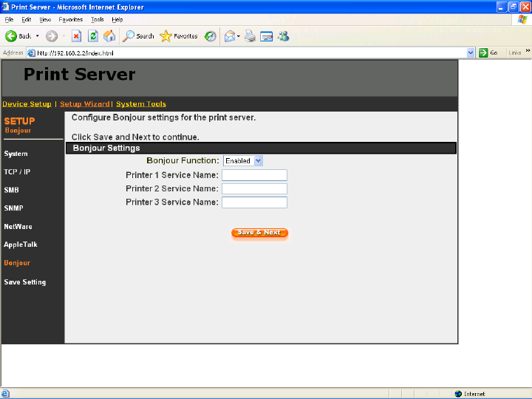Go to System in the sidebar
Viewport: 532px width, 399px height.
tap(16, 154)
